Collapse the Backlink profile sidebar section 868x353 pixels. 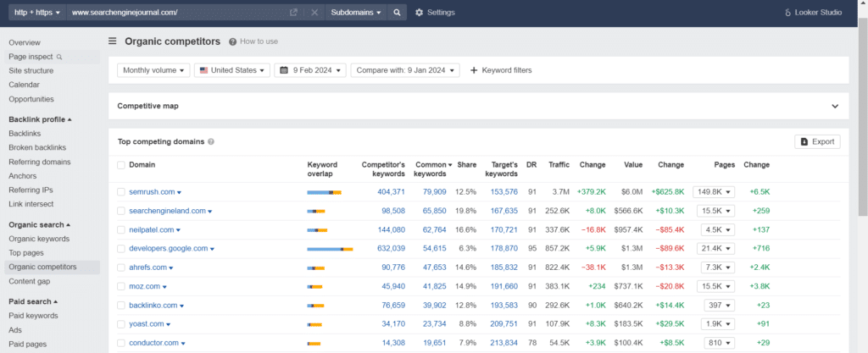click(40, 119)
